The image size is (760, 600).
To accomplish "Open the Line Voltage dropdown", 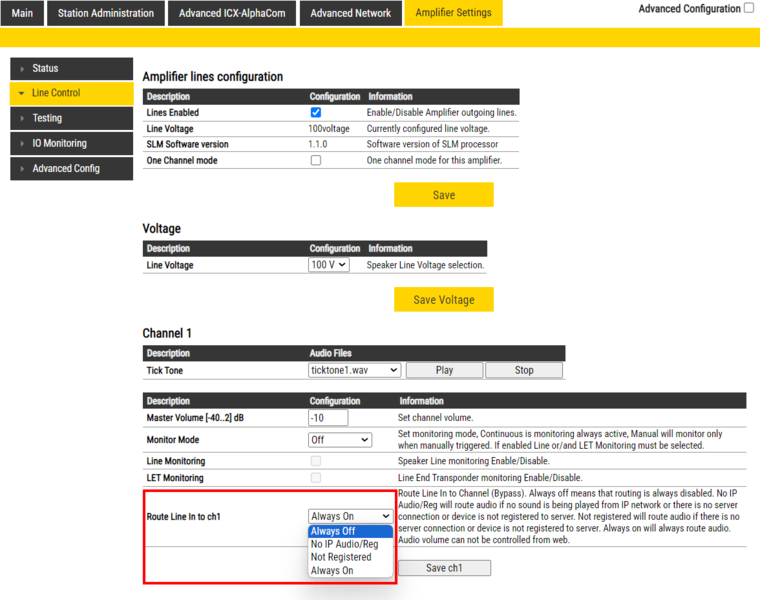I will tap(329, 265).
